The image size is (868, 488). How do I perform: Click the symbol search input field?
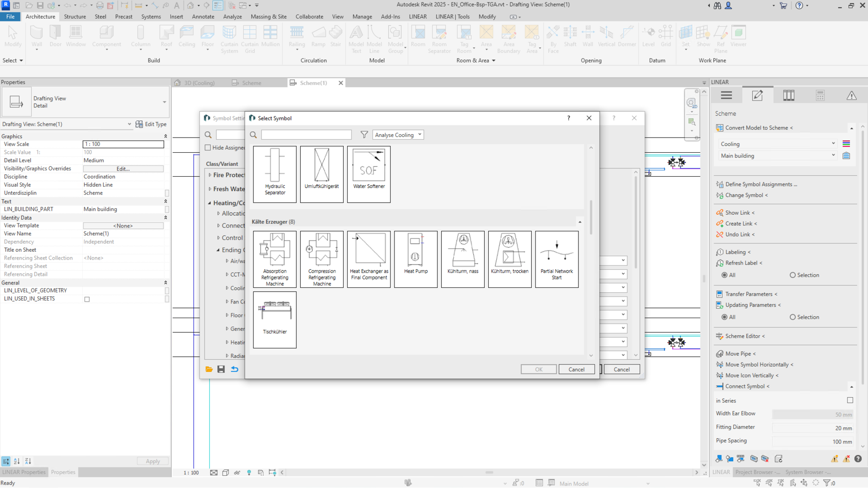tap(306, 135)
